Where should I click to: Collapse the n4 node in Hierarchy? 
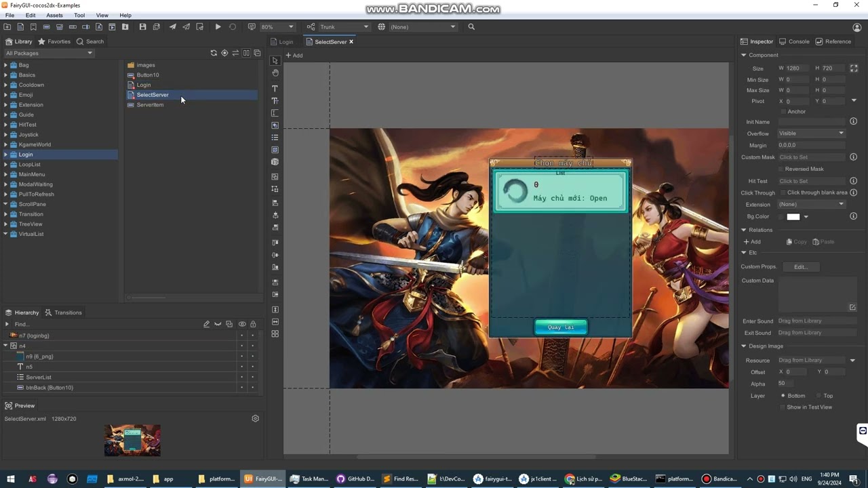click(x=5, y=346)
